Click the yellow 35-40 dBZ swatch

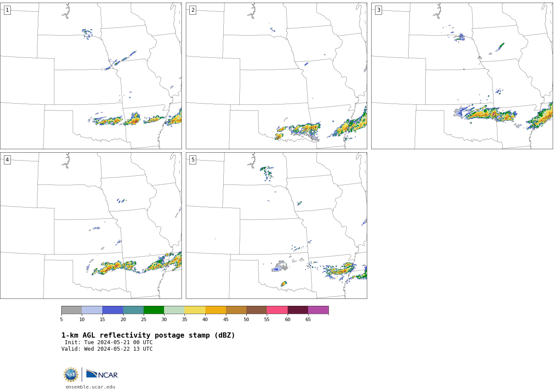tap(195, 310)
